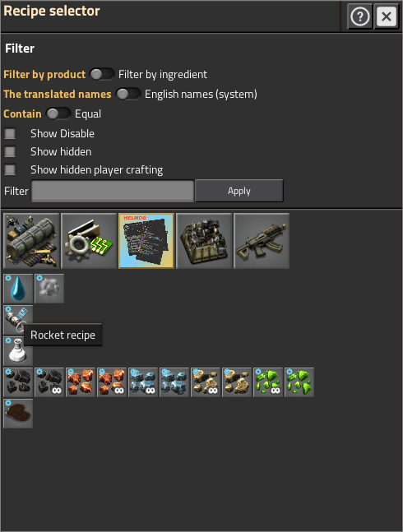Screen dimensions: 403x532
Task: Select the white science flask recipe
Action: (x=18, y=351)
